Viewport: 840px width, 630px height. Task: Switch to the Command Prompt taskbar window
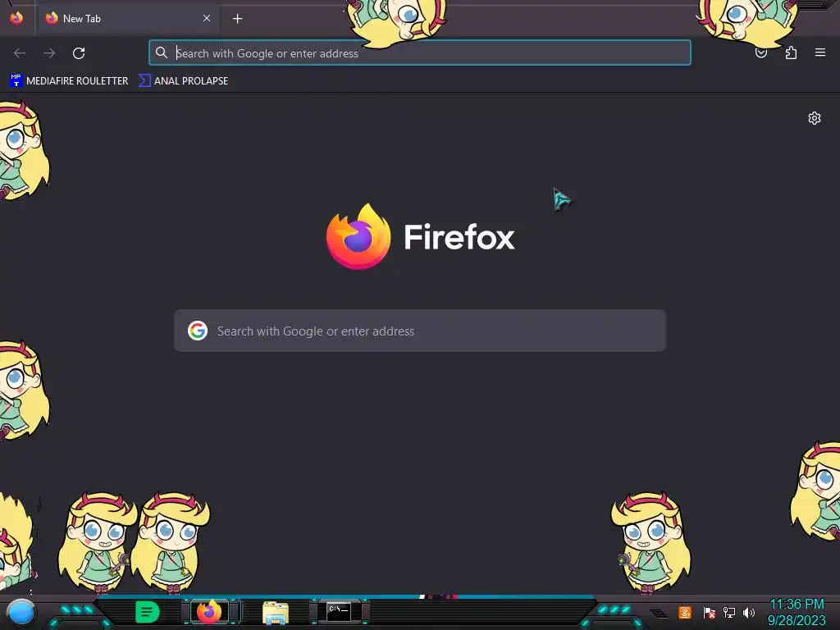coord(339,611)
